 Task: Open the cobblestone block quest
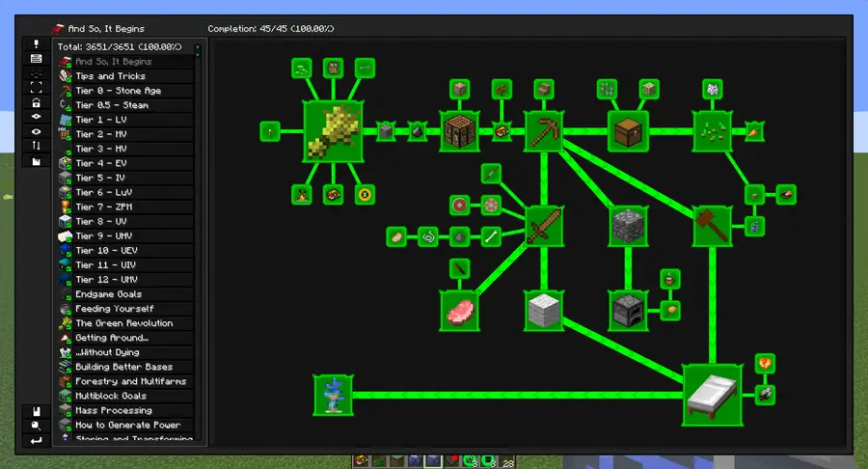pyautogui.click(x=628, y=226)
